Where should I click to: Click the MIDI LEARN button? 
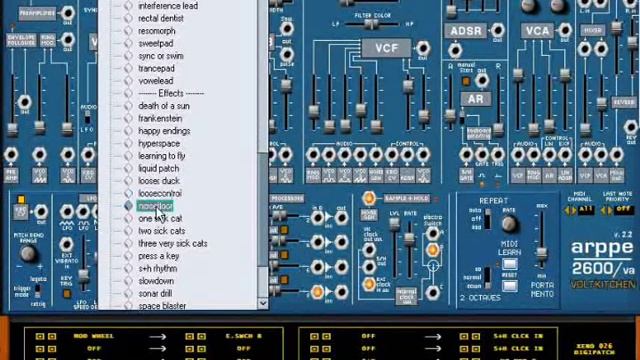(510, 264)
